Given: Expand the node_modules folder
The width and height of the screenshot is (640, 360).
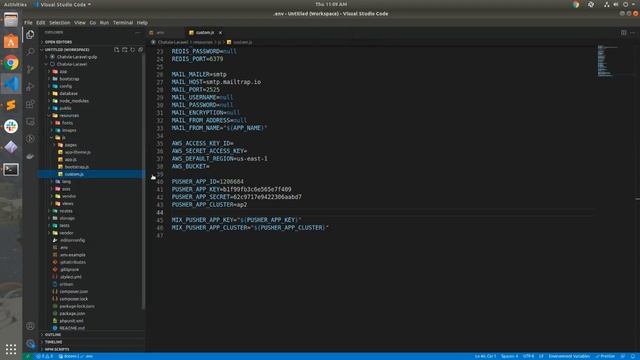Looking at the screenshot, I should [74, 101].
